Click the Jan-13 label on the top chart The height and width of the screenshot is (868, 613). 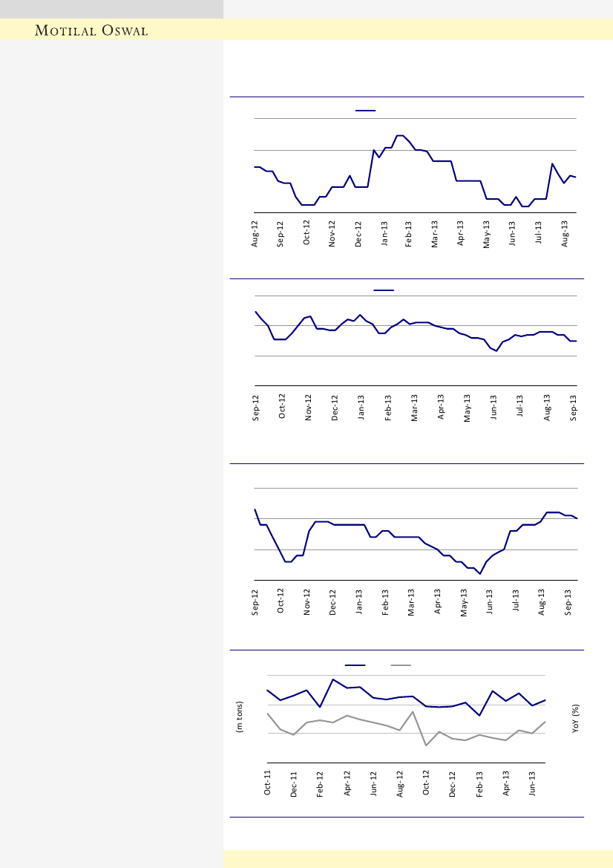[x=384, y=233]
